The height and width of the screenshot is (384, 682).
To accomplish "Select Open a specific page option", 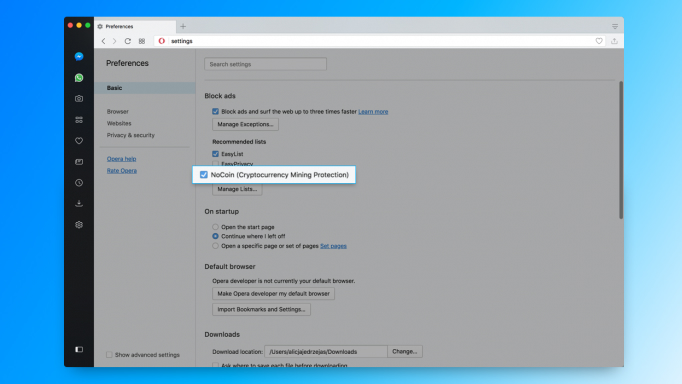I will [x=215, y=246].
